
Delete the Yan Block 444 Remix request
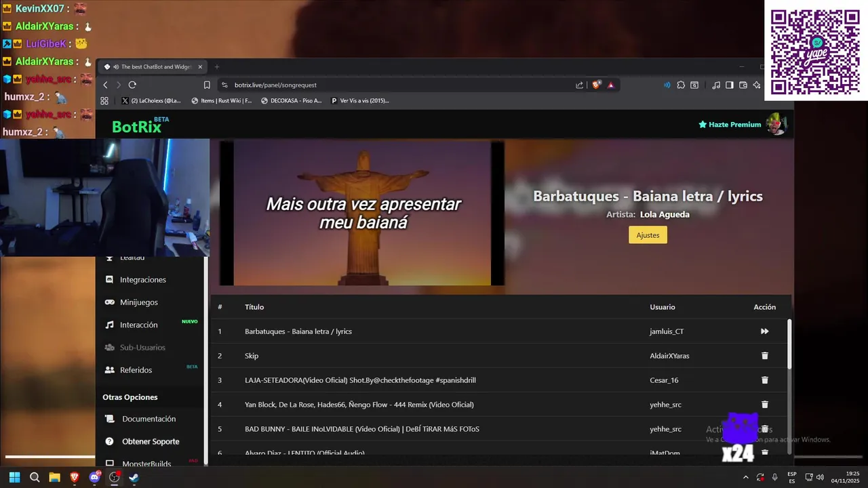click(764, 405)
